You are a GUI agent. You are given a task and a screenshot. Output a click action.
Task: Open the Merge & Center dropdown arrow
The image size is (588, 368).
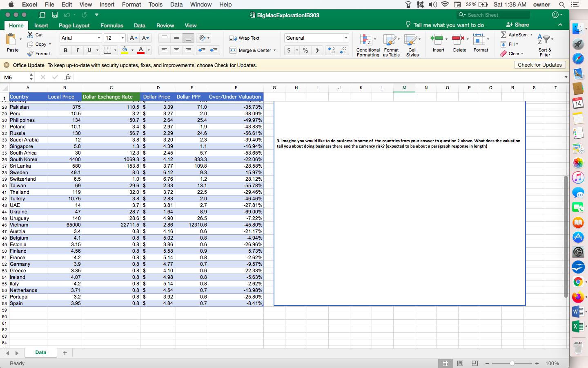pos(275,50)
